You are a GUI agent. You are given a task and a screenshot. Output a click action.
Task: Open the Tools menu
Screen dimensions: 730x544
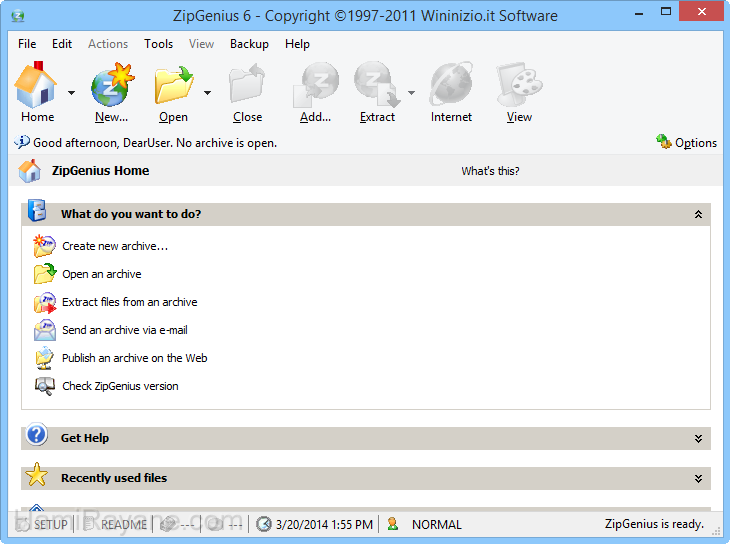click(x=158, y=44)
